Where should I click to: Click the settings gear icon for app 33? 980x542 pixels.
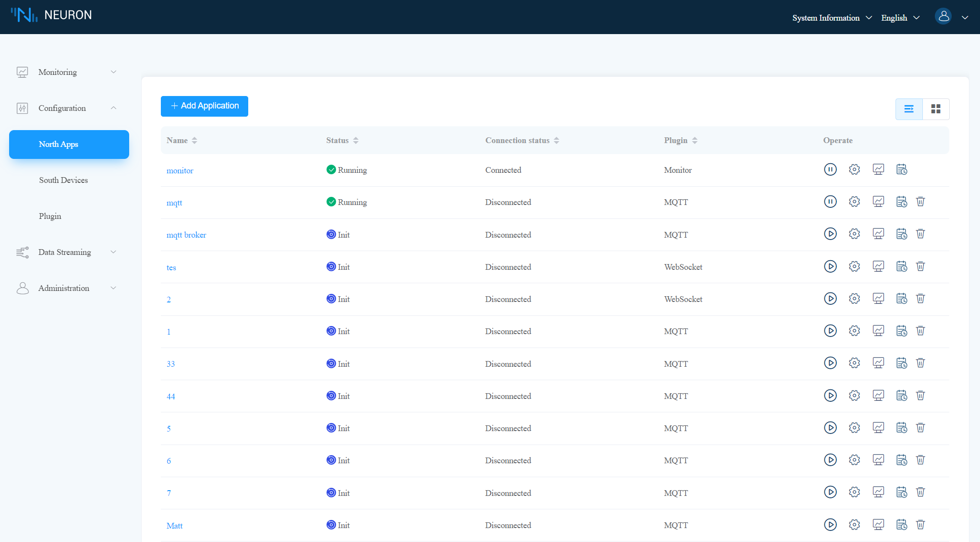click(x=855, y=363)
